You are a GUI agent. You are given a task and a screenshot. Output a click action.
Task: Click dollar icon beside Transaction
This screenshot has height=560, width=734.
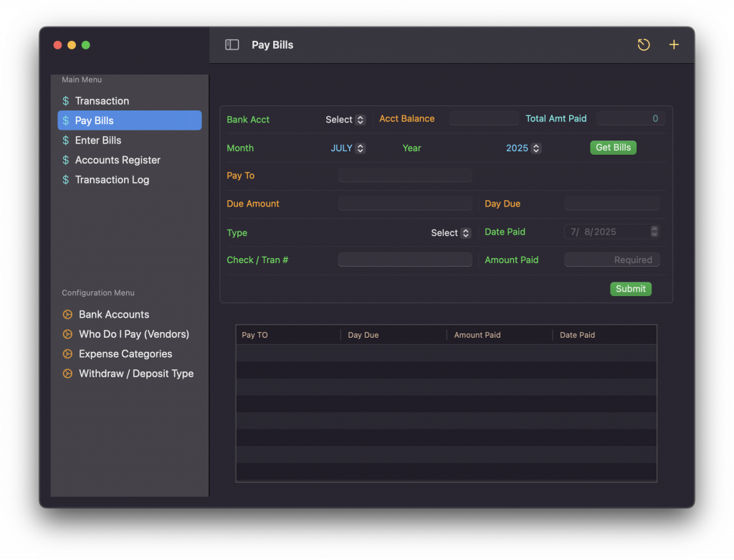(66, 101)
